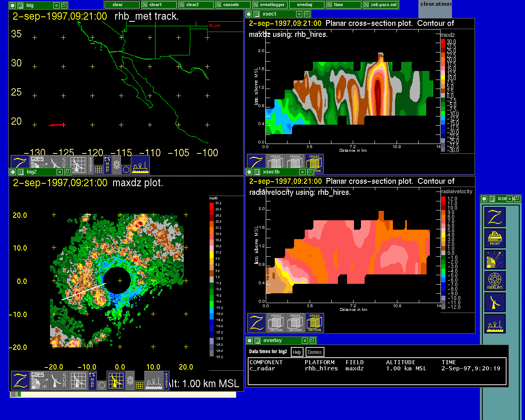Image resolution: width=525 pixels, height=420 pixels.
Task: Click the Z logo icon in xsectb window
Action: (257, 323)
